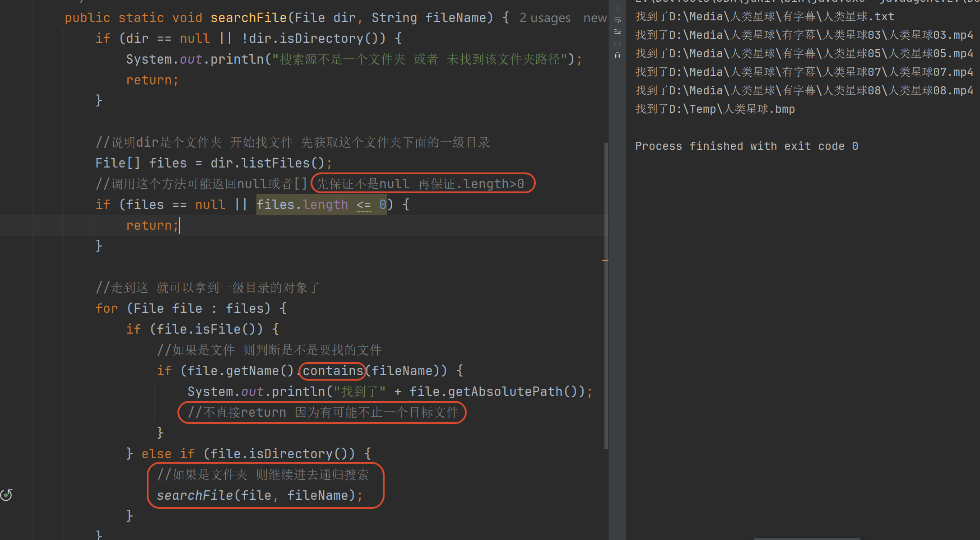Click the console line with D:\Temp\人类星球.bmp
The width and height of the screenshot is (980, 540).
point(715,109)
